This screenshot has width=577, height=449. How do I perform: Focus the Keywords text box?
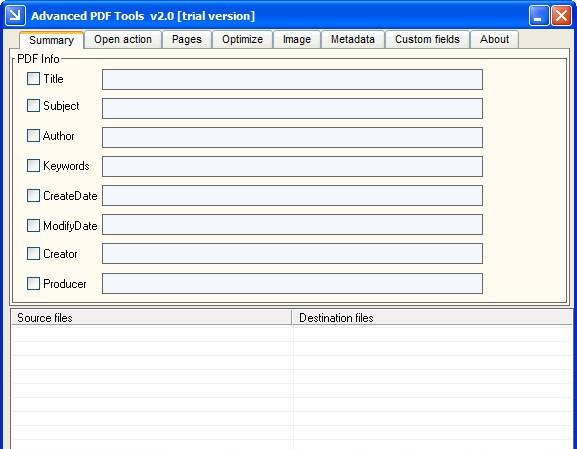pos(293,166)
